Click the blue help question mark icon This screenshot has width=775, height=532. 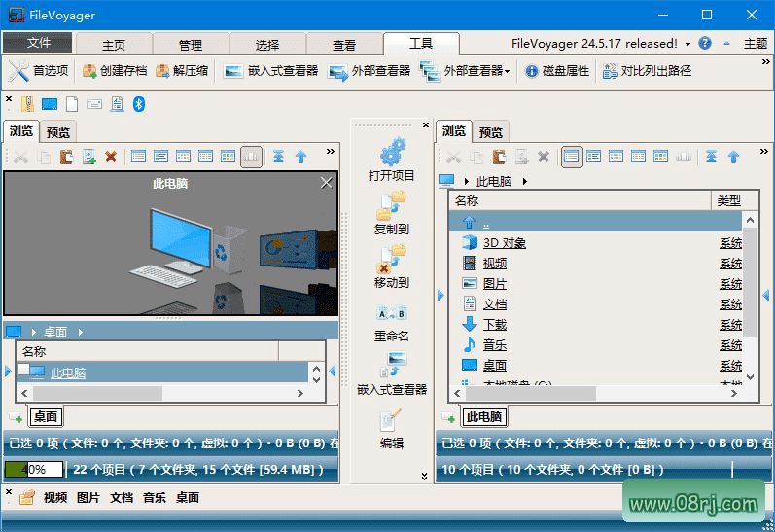(x=705, y=44)
